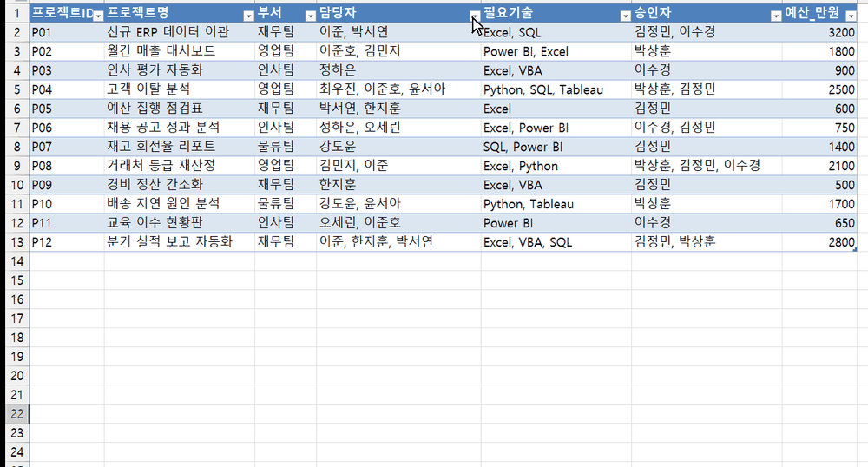Select cell containing P04
868x467 pixels.
[x=67, y=89]
